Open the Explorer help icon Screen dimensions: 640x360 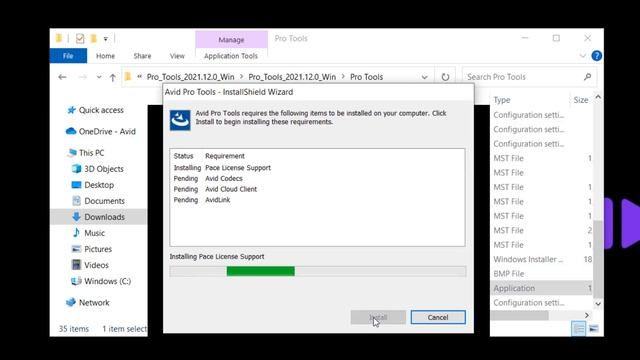pyautogui.click(x=596, y=56)
